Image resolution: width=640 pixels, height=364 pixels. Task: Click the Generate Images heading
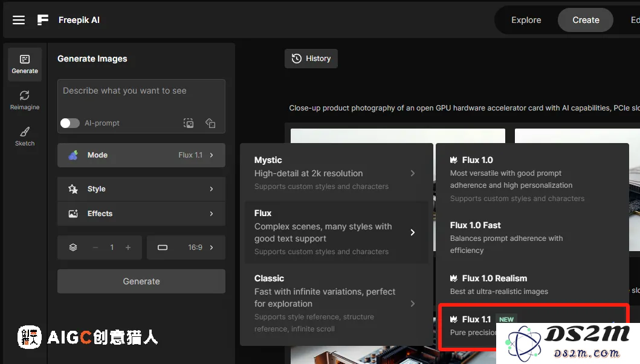(x=92, y=59)
